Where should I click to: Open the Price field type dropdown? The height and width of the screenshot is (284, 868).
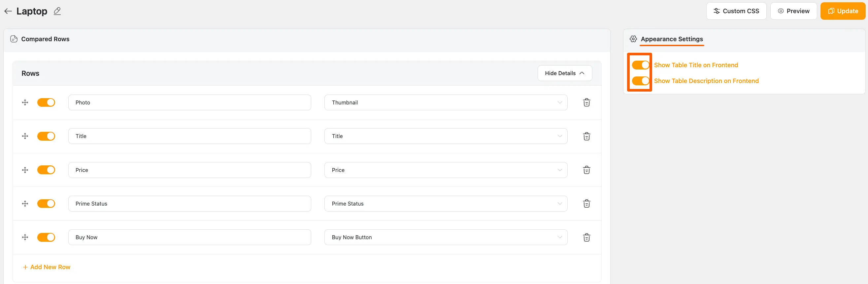pyautogui.click(x=446, y=170)
